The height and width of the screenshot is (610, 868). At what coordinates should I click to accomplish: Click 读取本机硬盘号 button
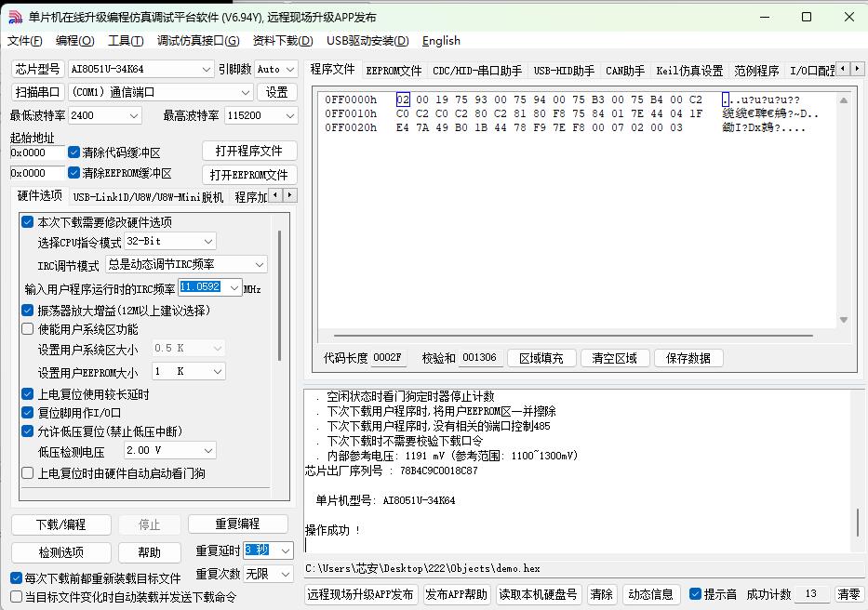(538, 594)
